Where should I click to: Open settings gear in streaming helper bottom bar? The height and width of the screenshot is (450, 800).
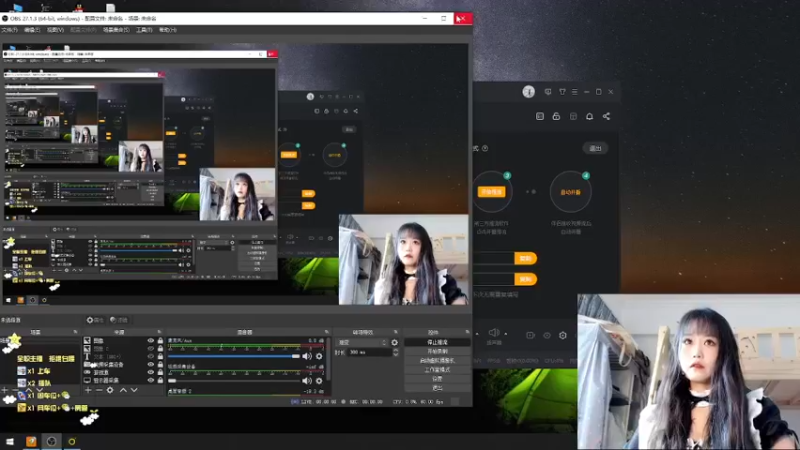coord(563,335)
